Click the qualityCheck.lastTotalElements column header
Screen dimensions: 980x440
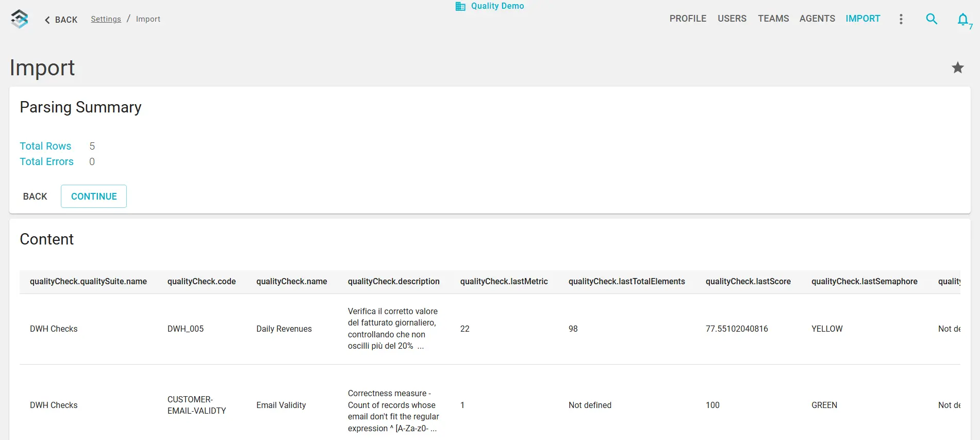(626, 282)
